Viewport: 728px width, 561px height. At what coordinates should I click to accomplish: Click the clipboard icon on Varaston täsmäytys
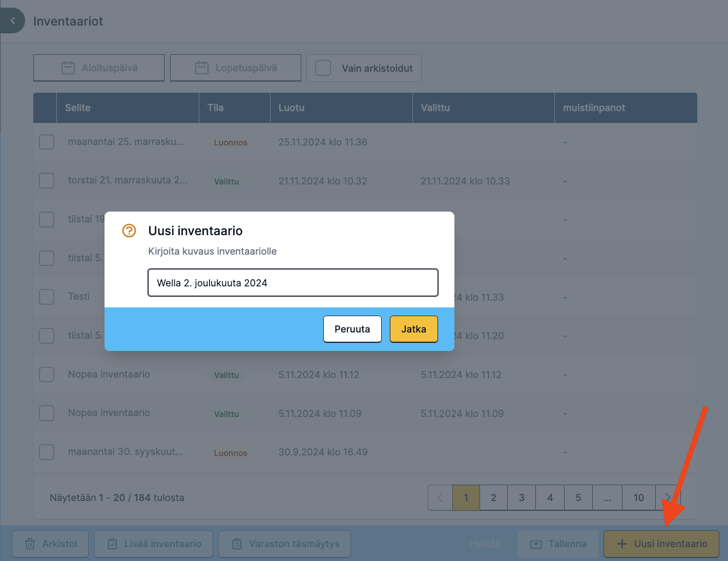pyautogui.click(x=237, y=544)
